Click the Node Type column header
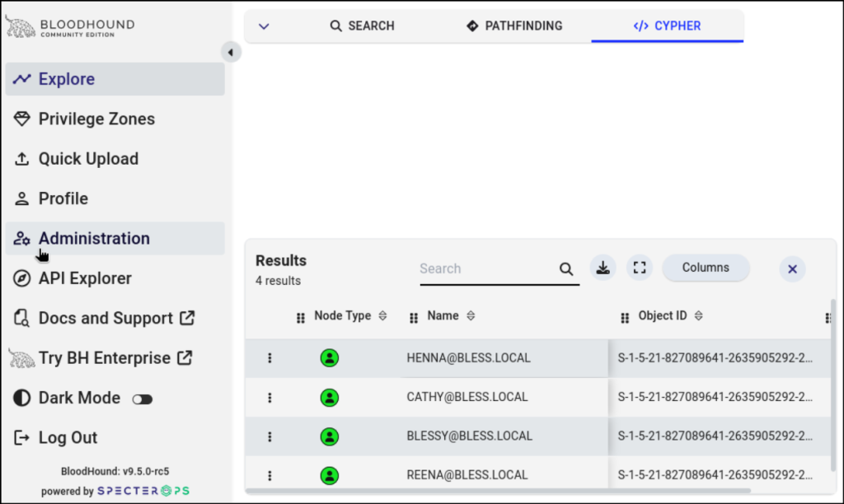Screen dimensions: 844x504 coord(342,315)
